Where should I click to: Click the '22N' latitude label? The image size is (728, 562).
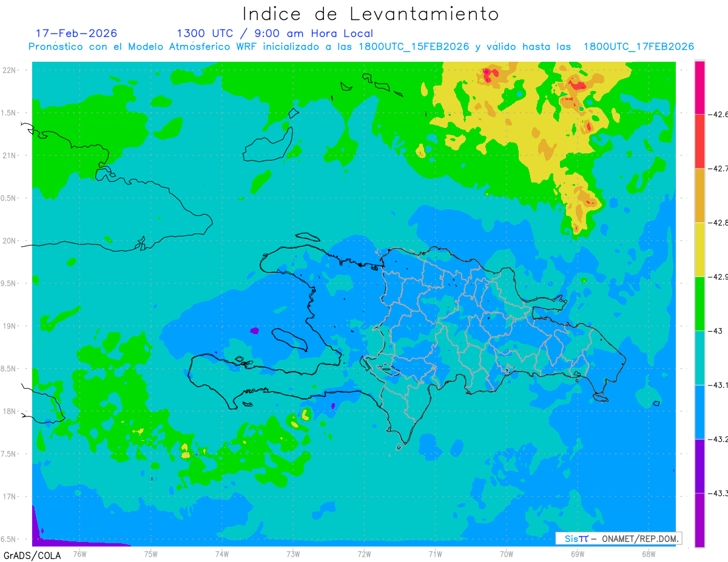pos(10,70)
